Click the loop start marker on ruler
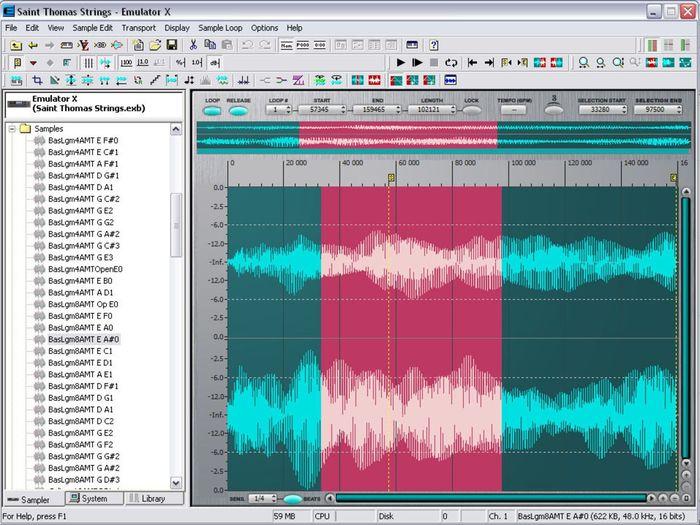 391,178
